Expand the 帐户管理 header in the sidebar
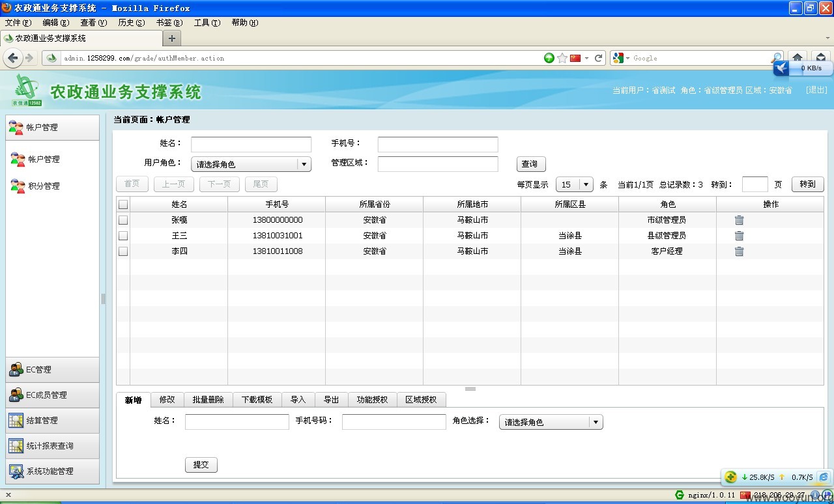This screenshot has height=504, width=834. 52,128
